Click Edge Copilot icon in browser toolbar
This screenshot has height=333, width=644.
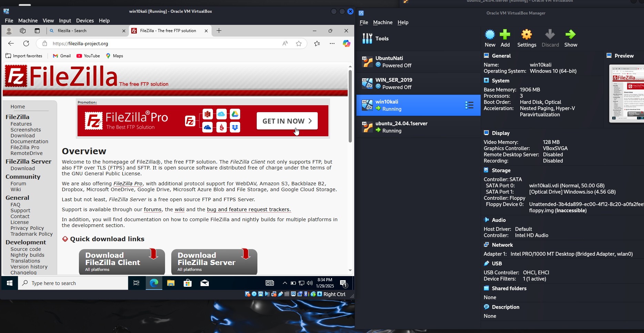[x=346, y=43]
